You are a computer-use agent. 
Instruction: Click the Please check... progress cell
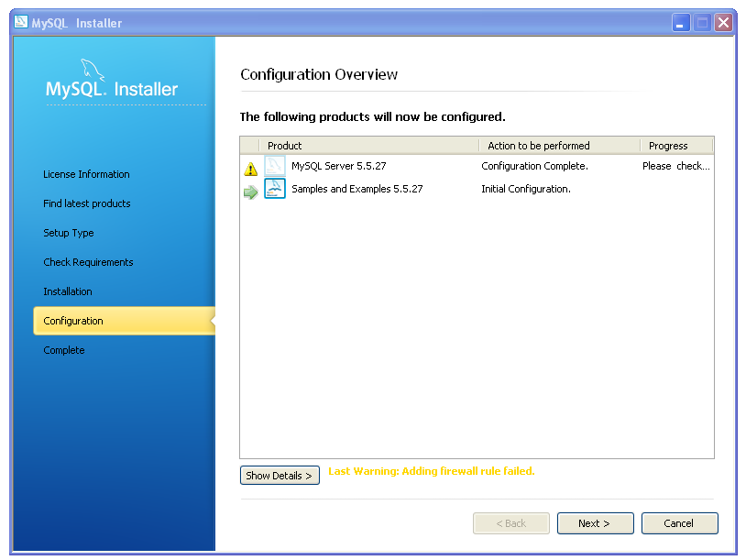(x=676, y=166)
